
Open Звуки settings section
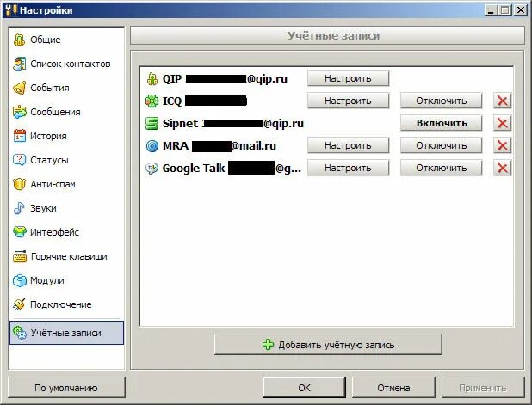point(67,208)
